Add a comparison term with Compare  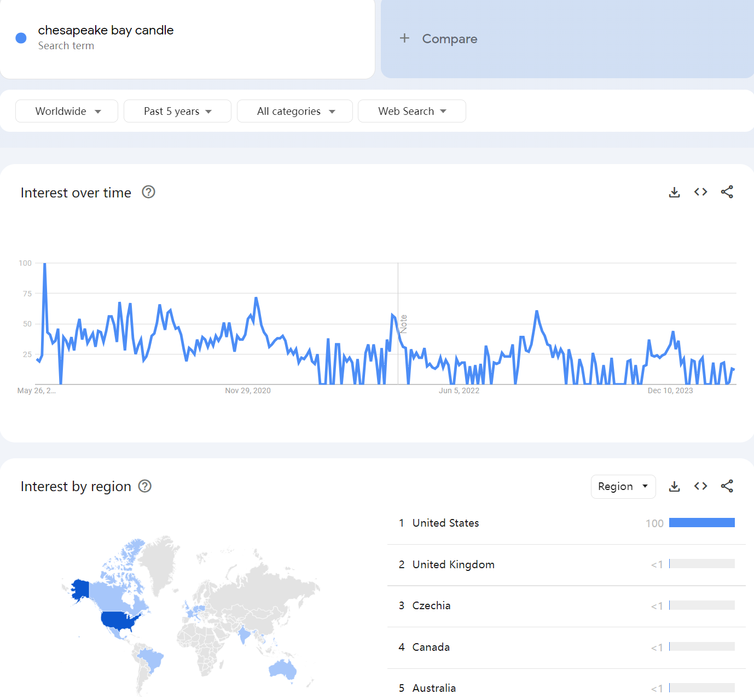tap(567, 39)
